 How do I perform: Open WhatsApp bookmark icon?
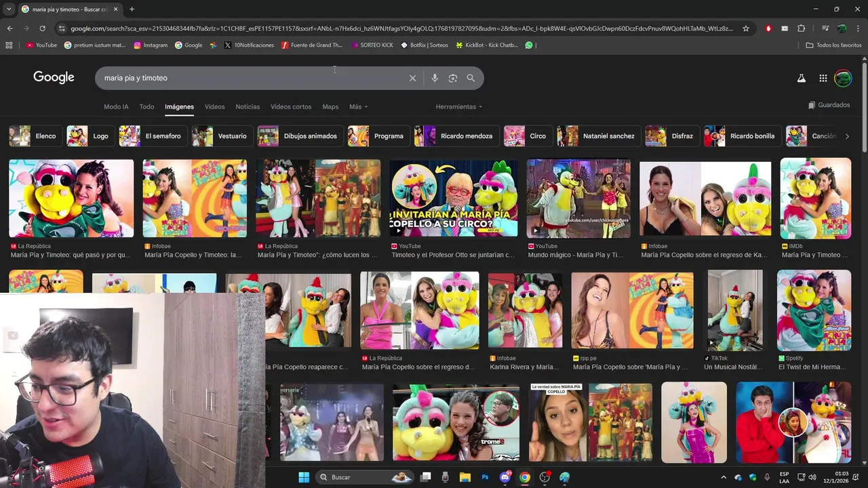(529, 45)
